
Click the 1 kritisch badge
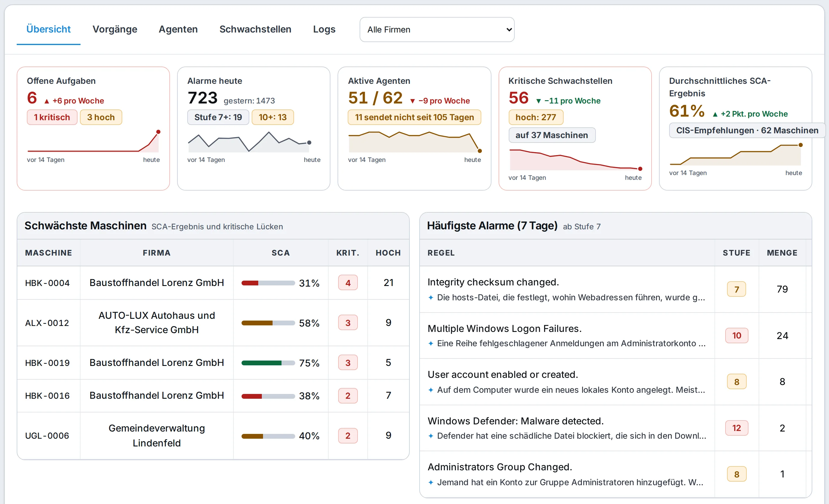point(52,118)
